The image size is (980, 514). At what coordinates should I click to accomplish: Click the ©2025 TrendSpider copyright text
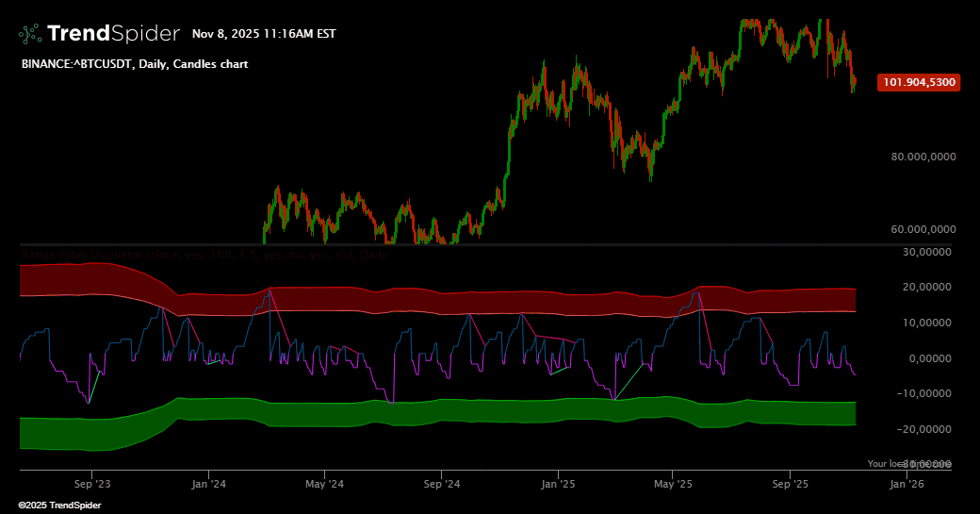59,506
